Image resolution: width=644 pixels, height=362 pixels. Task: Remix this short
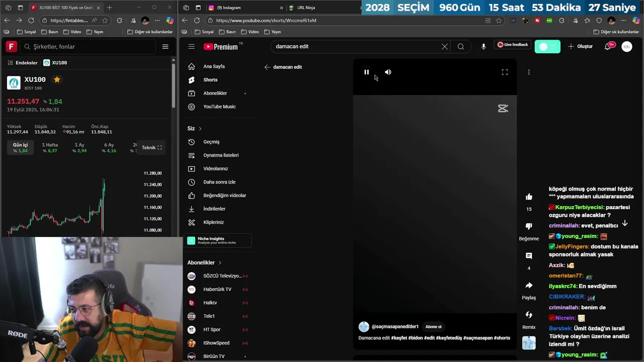(x=529, y=315)
